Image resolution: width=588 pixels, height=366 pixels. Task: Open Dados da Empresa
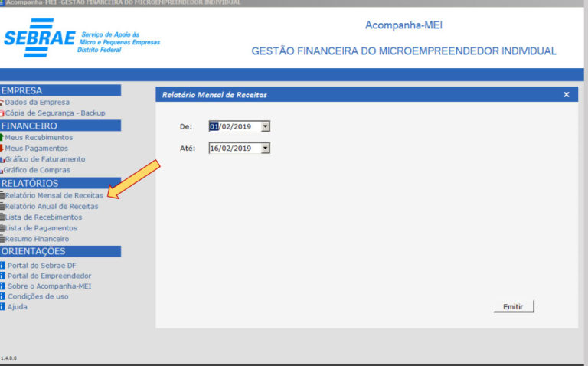pyautogui.click(x=37, y=102)
